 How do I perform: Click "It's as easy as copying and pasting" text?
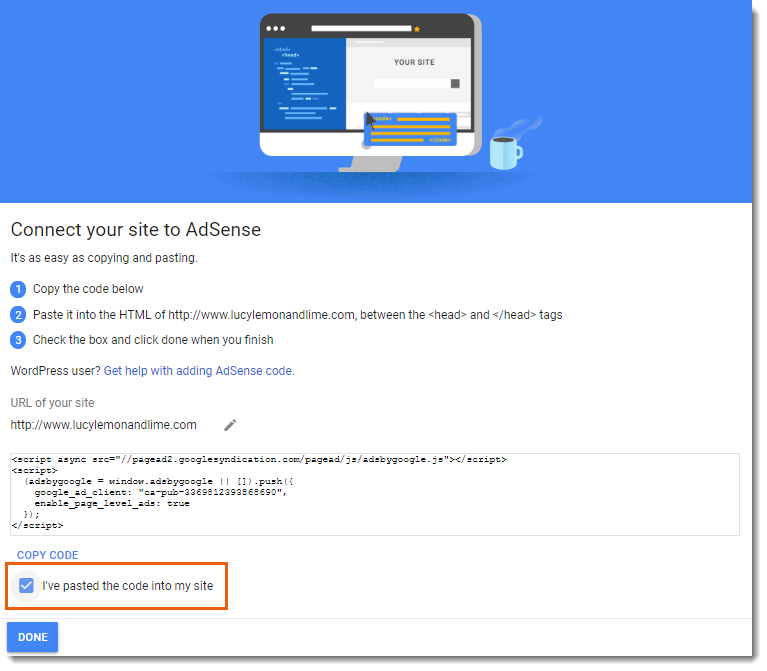click(x=104, y=258)
